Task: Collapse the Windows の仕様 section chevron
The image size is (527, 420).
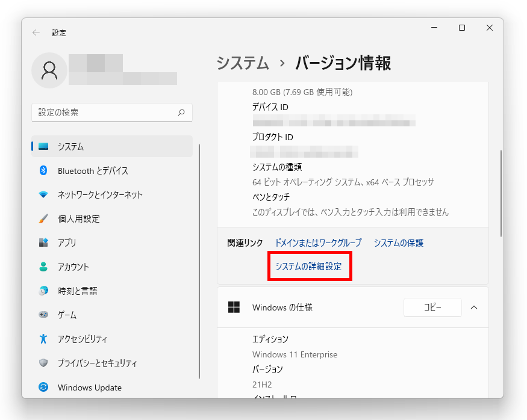Action: pyautogui.click(x=474, y=307)
